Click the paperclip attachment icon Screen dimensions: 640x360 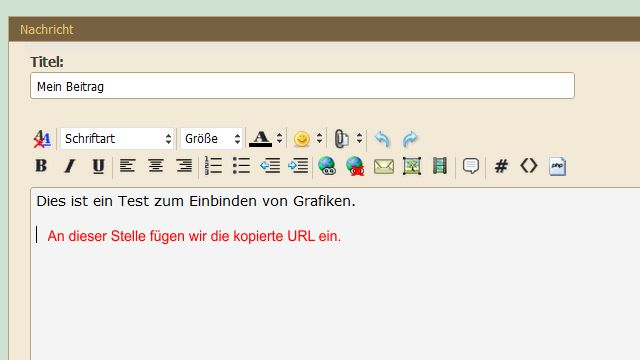tap(342, 139)
